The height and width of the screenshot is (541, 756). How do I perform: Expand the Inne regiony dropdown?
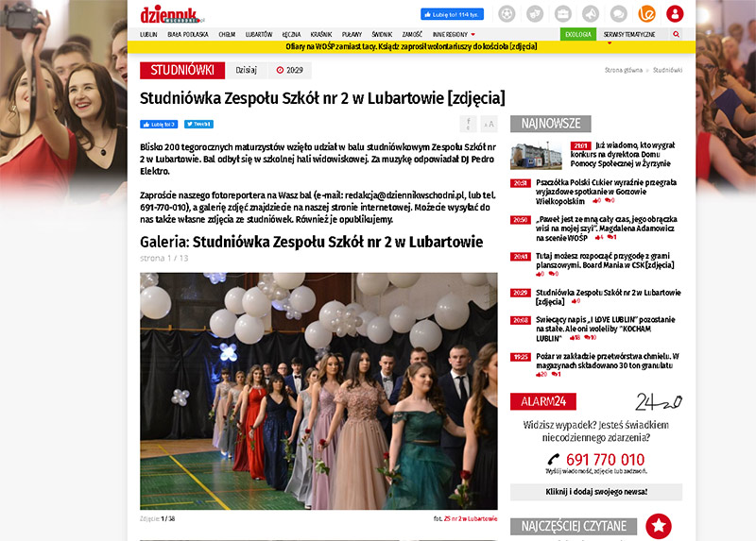pos(454,35)
